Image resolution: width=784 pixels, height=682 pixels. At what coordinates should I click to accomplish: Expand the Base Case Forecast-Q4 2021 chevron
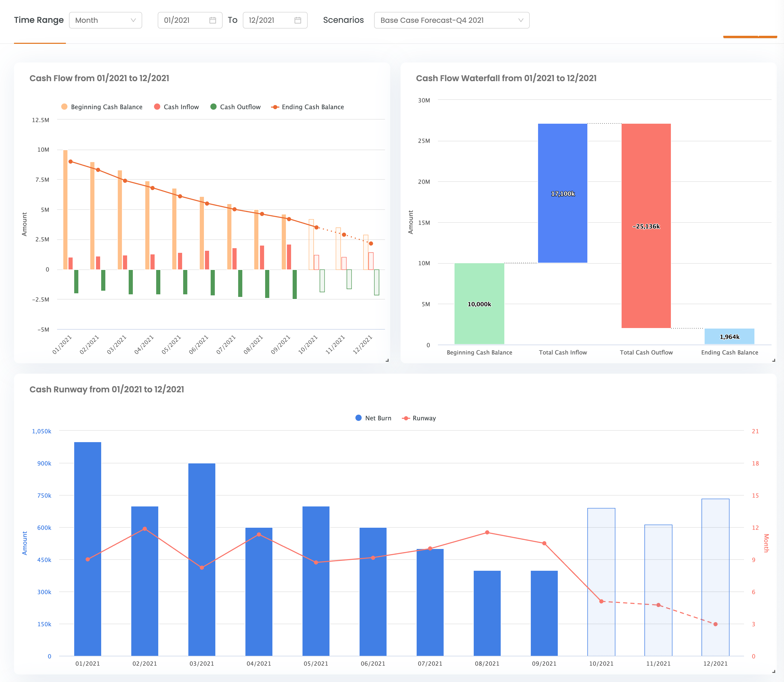(x=521, y=20)
